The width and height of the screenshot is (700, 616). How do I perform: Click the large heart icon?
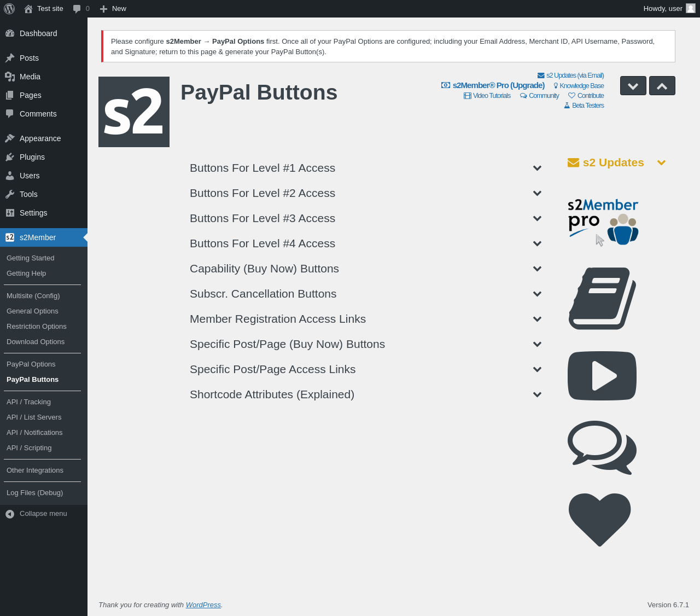[x=600, y=520]
